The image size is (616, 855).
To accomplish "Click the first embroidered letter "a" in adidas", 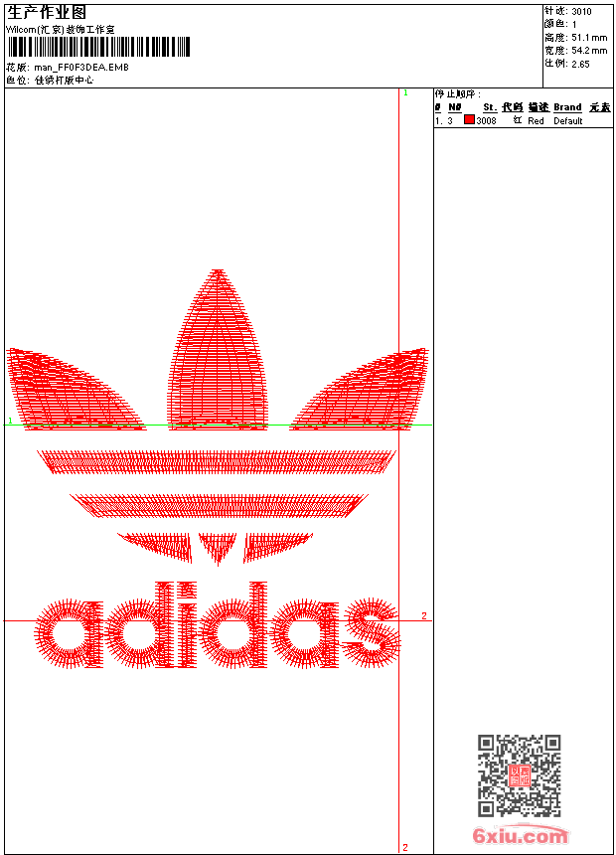I will click(70, 633).
